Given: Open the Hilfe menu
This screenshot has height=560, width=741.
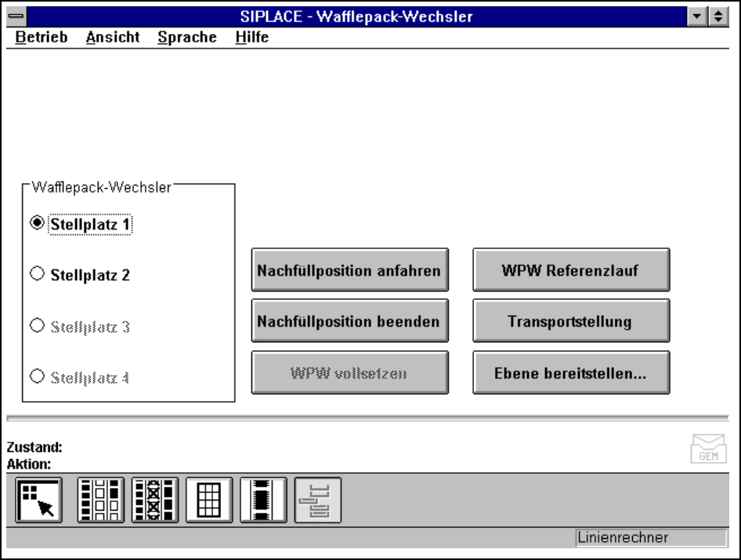Looking at the screenshot, I should [x=252, y=37].
